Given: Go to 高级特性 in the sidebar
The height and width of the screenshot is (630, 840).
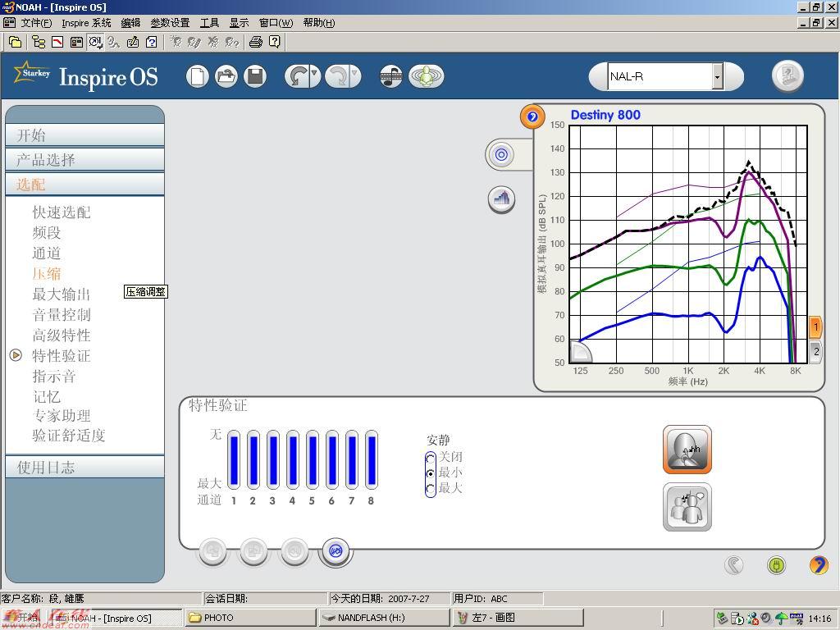Looking at the screenshot, I should pos(62,336).
